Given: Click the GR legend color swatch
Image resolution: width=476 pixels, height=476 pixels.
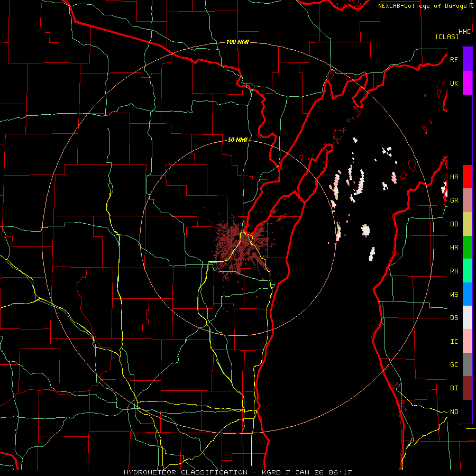Looking at the screenshot, I should click(x=467, y=200).
